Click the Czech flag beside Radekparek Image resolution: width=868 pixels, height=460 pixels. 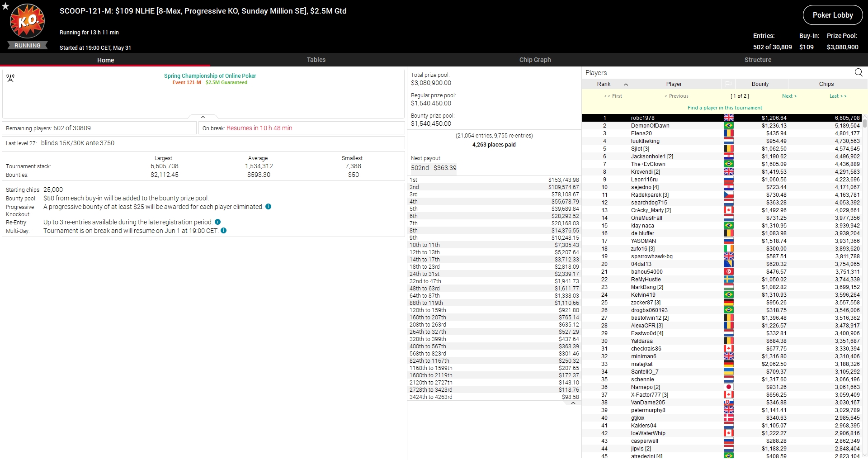pyautogui.click(x=728, y=195)
